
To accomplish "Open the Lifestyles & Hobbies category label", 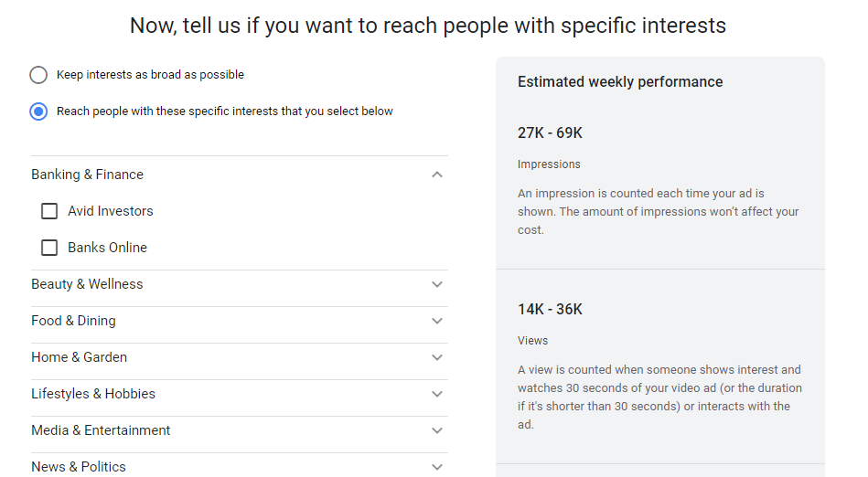I will (x=93, y=394).
